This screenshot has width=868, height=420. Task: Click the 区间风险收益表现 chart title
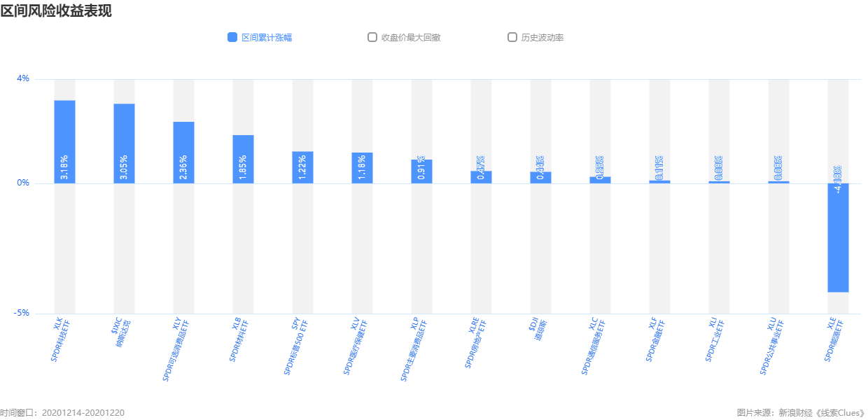click(56, 10)
